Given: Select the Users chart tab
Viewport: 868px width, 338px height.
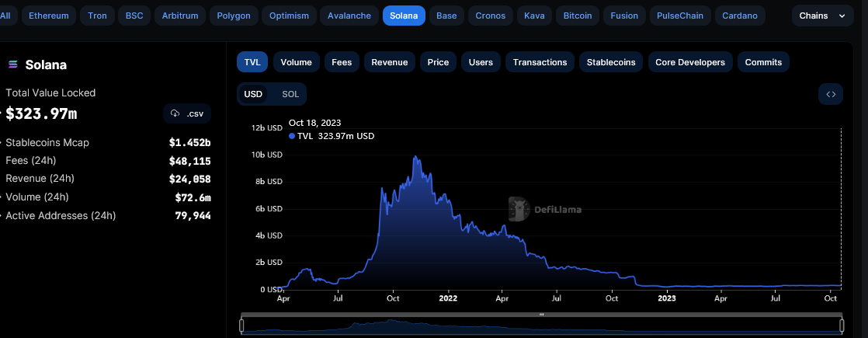Looking at the screenshot, I should coord(481,62).
